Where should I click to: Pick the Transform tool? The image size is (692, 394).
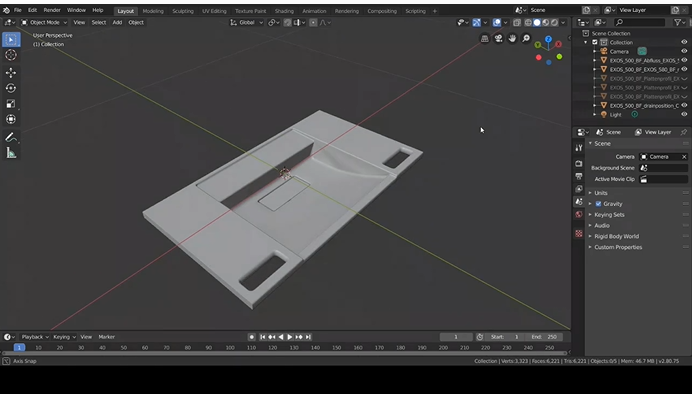(11, 119)
